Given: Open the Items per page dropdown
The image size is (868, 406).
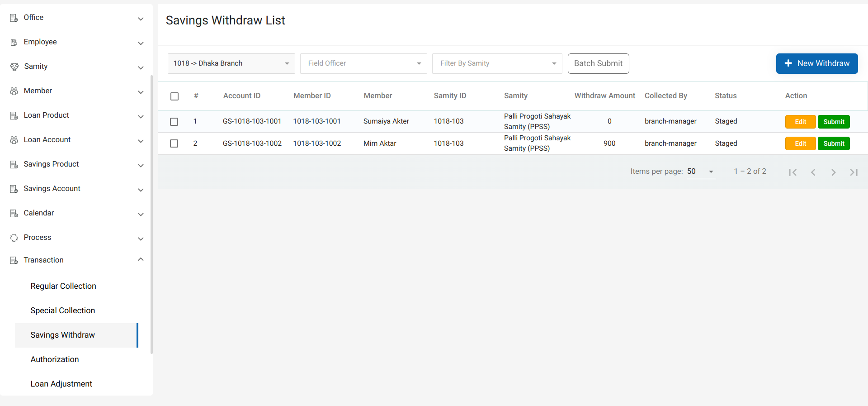Looking at the screenshot, I should pos(701,172).
